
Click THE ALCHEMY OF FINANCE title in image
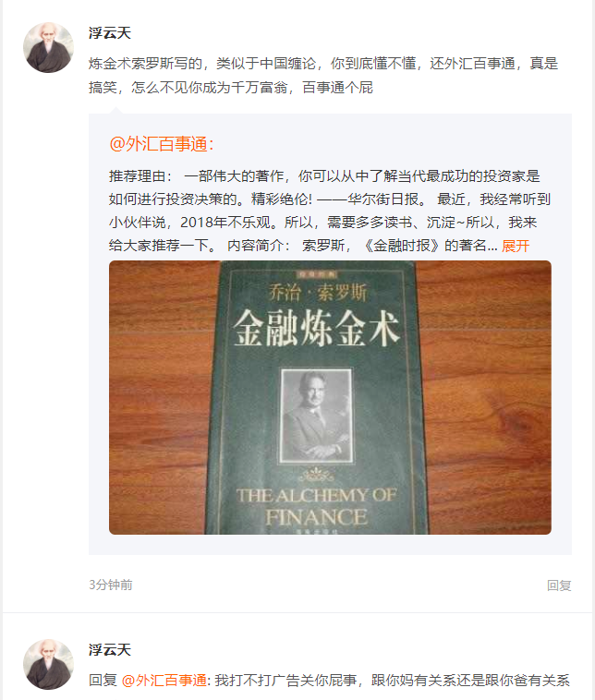pyautogui.click(x=316, y=506)
